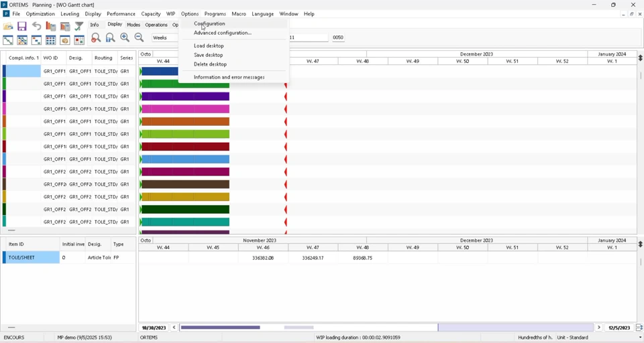Switch to the Operations tab
The width and height of the screenshot is (644, 343).
tap(156, 25)
